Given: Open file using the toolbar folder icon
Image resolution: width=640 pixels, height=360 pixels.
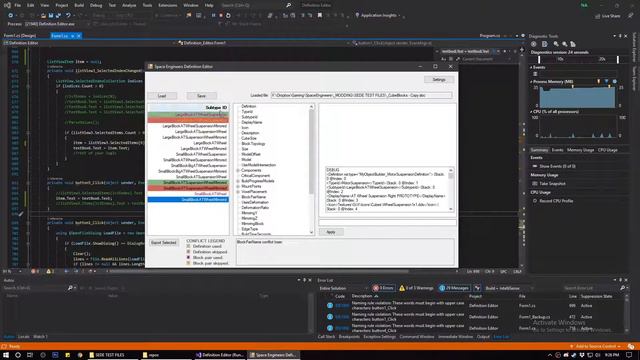Looking at the screenshot, I should coord(43,16).
